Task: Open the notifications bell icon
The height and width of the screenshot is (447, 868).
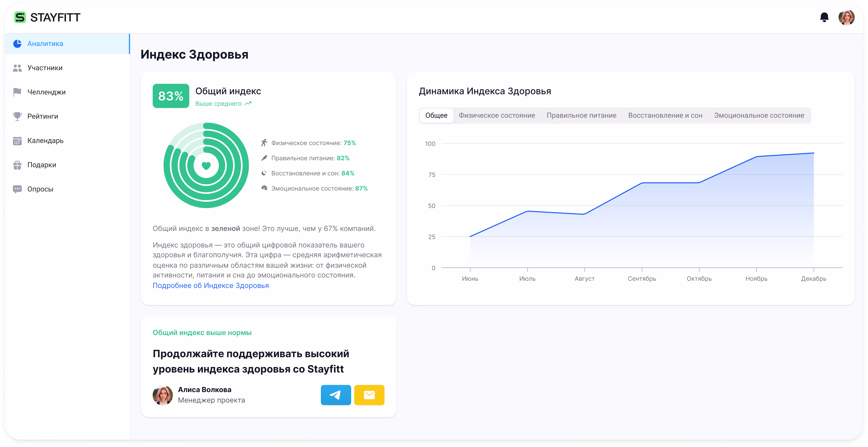Action: coord(824,17)
